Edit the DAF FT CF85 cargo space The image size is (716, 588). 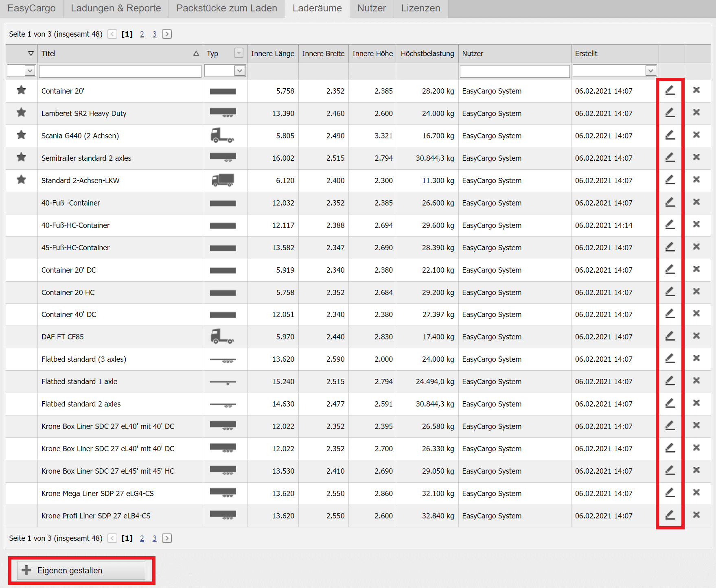click(670, 336)
